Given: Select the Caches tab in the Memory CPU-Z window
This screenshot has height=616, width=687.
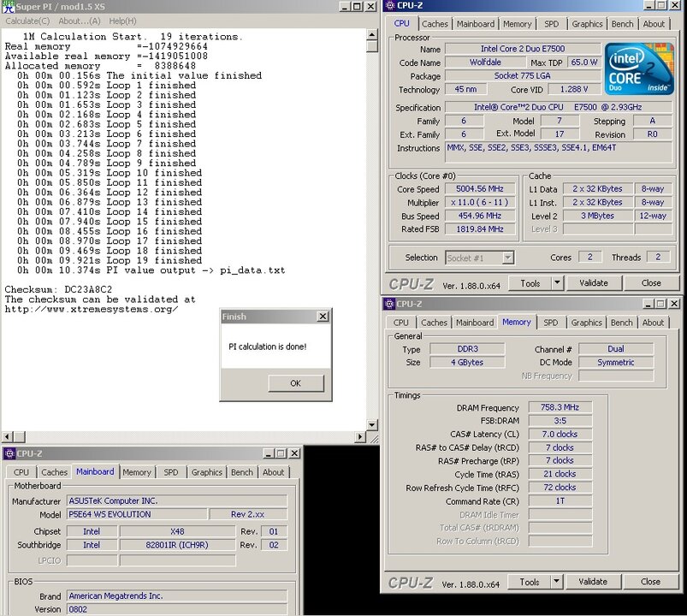Looking at the screenshot, I should (x=434, y=323).
